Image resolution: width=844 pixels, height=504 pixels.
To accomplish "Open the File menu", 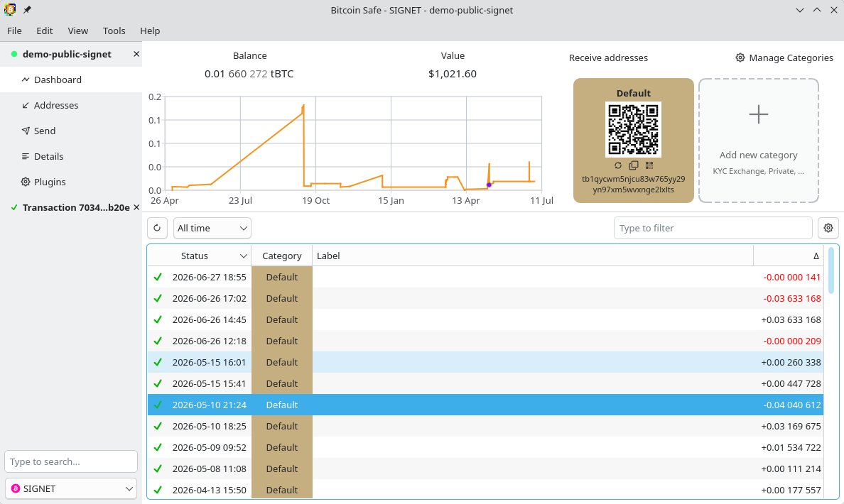I will click(x=14, y=31).
